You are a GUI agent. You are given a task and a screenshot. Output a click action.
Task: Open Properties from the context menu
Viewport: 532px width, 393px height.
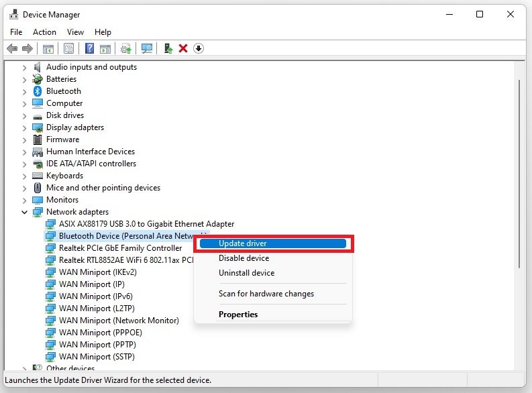click(x=238, y=315)
